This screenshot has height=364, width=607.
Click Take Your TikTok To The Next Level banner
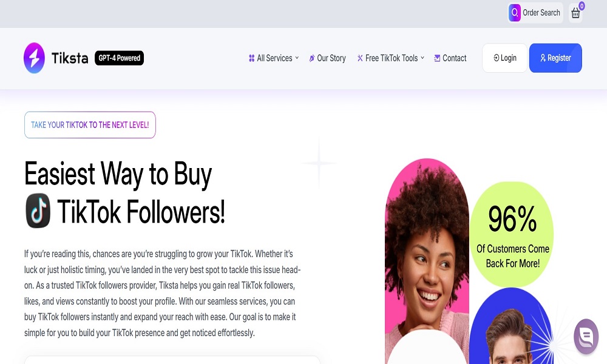coord(90,125)
